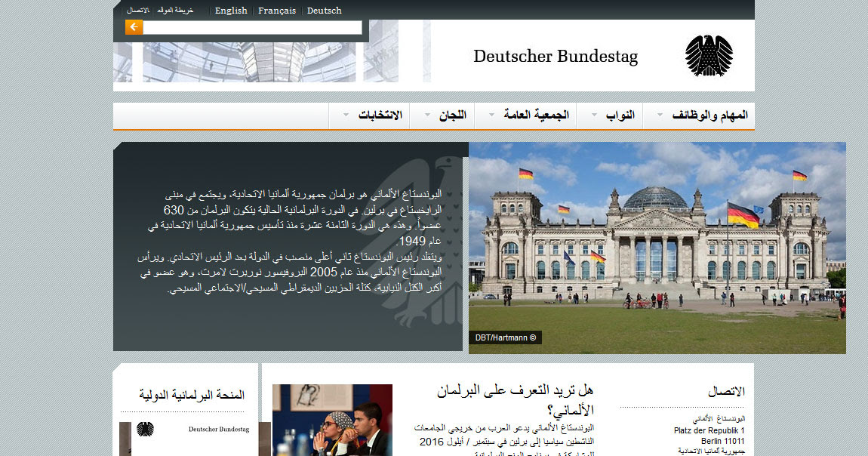Open the اللجان menu
Viewport: 868px width, 456px height.
tap(453, 115)
